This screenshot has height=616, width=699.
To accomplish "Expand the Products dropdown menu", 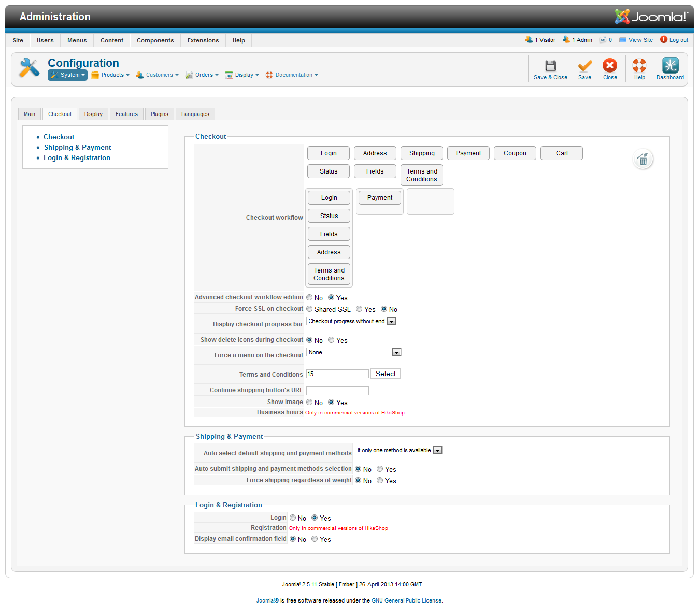I will click(110, 75).
